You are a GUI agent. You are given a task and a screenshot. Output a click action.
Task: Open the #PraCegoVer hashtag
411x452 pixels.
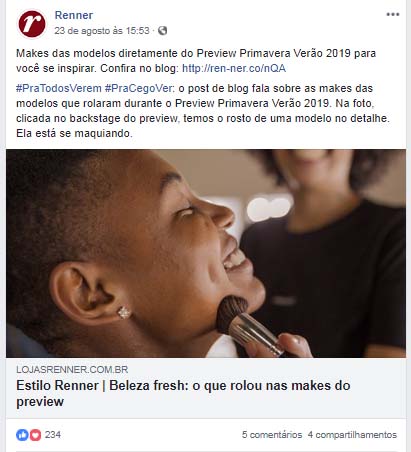coord(139,88)
